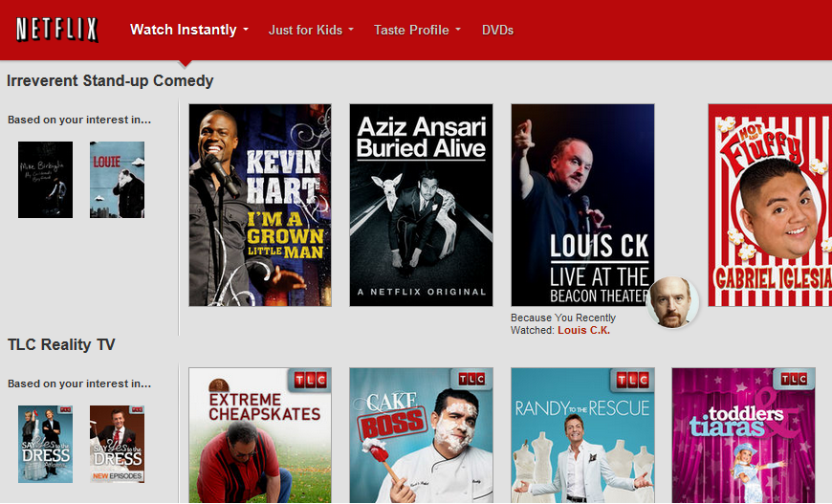Open Randy to the Rescue
The height and width of the screenshot is (504, 832).
point(582,435)
